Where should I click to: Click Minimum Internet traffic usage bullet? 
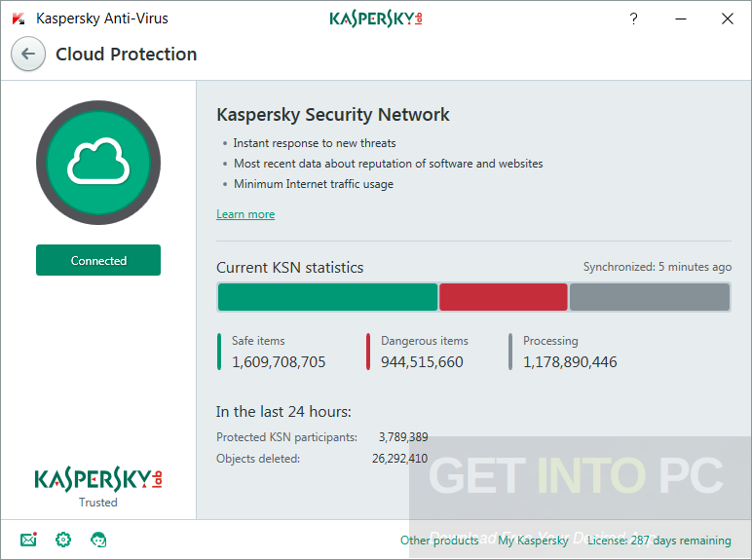tap(314, 184)
